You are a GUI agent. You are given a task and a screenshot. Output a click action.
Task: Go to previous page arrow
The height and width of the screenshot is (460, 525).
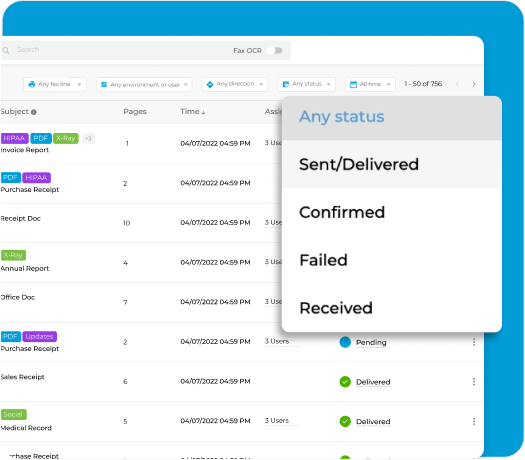click(x=457, y=84)
